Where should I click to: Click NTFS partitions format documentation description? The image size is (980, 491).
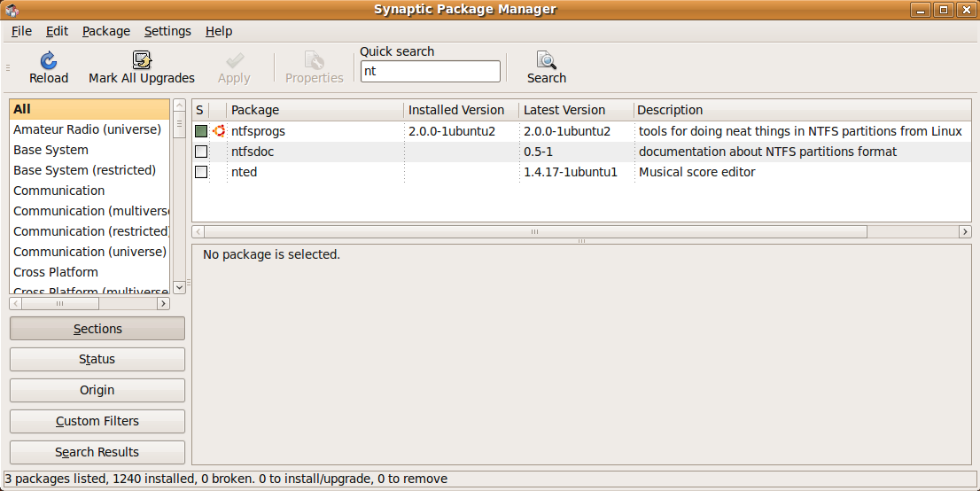[x=767, y=152]
